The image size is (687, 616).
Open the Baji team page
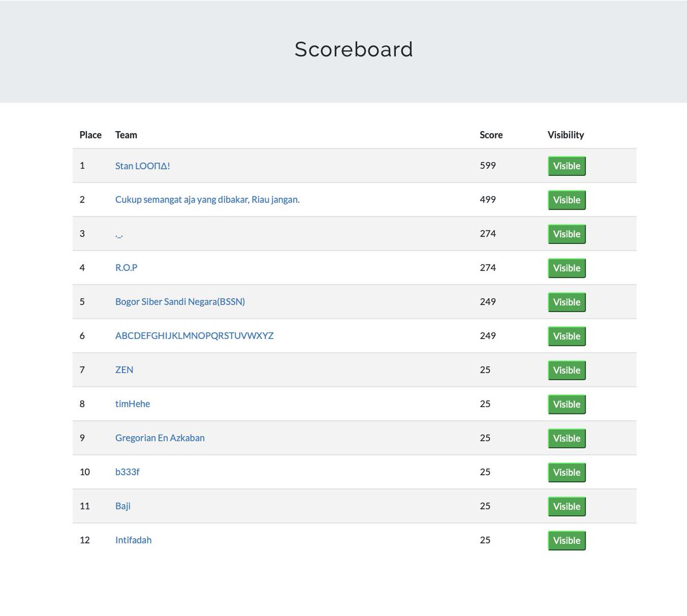click(x=123, y=506)
